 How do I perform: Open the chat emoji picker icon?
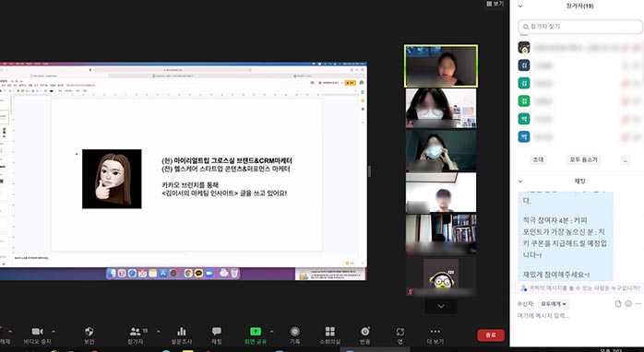(x=628, y=303)
